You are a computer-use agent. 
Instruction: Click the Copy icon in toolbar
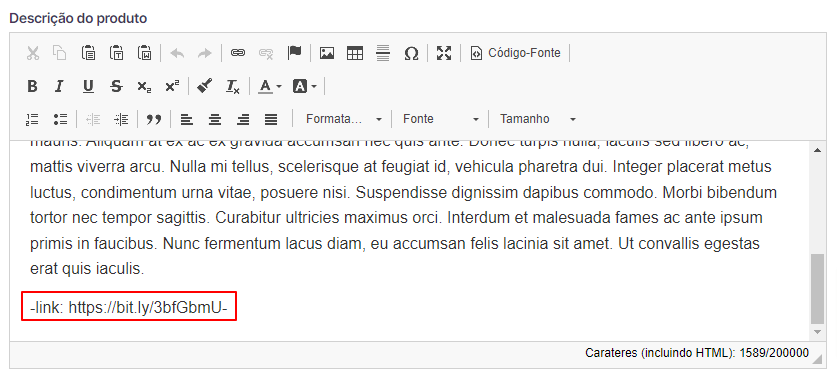pos(60,53)
